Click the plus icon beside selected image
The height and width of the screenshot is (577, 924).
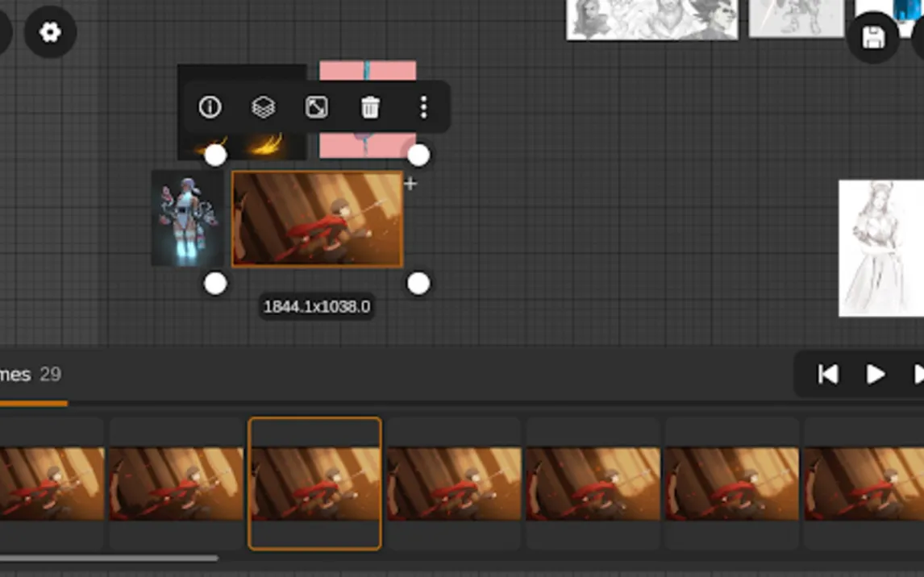click(410, 184)
